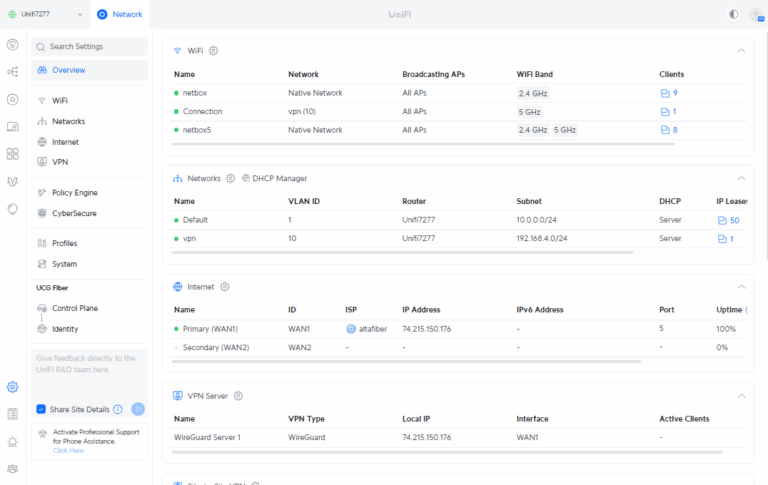Open the WiFi section settings gear
The height and width of the screenshot is (485, 768).
coord(214,50)
